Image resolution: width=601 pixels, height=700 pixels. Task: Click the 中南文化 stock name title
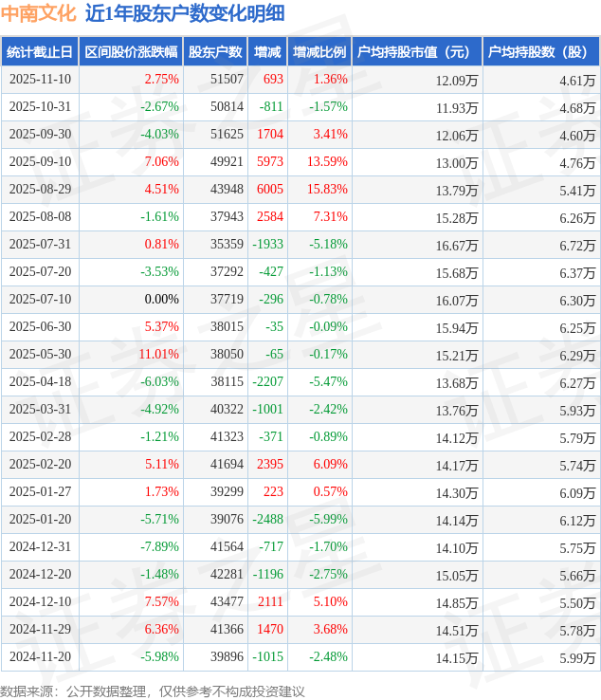[38, 13]
